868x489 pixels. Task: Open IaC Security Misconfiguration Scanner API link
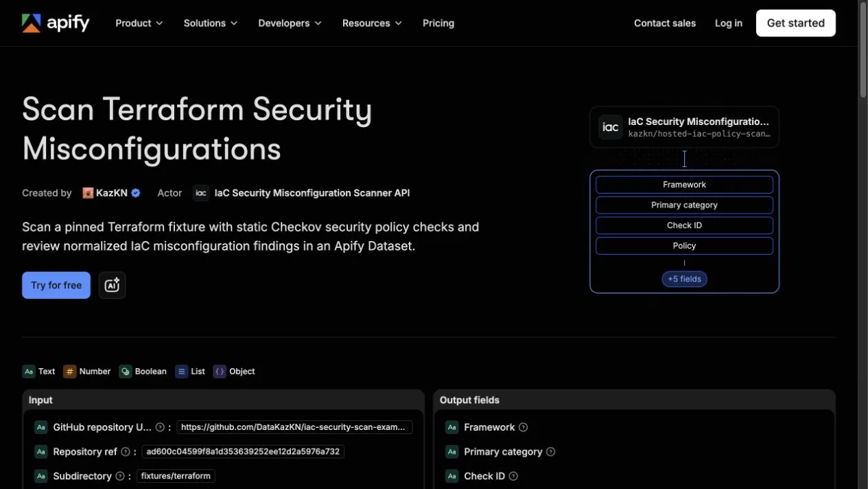coord(312,193)
